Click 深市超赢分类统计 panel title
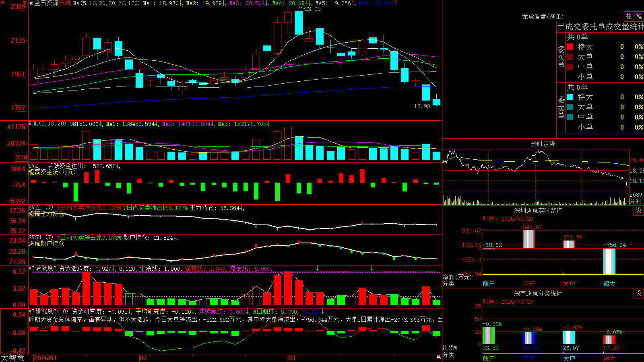This screenshot has height=362, width=644. coord(538,293)
